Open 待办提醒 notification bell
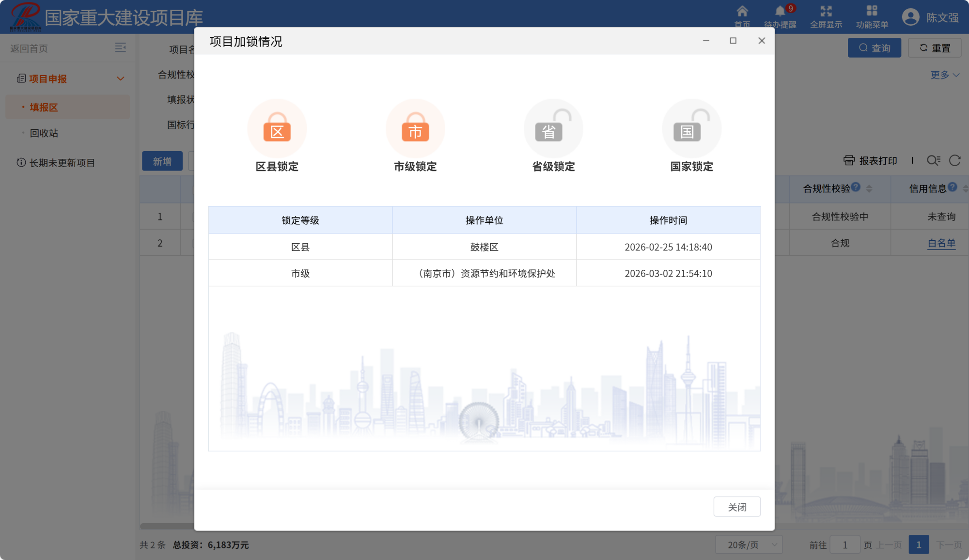 (x=780, y=11)
